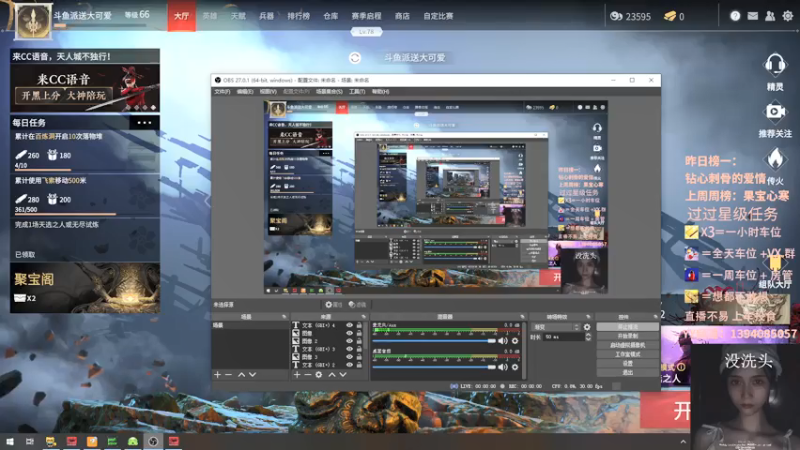This screenshot has width=800, height=450.
Task: Open source properties gear in sources toolbar
Action: [x=319, y=374]
